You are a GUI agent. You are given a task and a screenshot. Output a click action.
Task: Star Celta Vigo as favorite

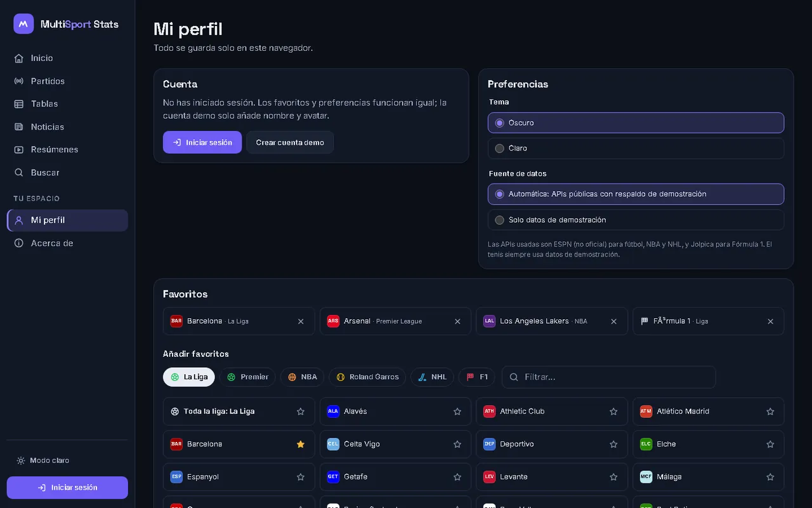[457, 444]
